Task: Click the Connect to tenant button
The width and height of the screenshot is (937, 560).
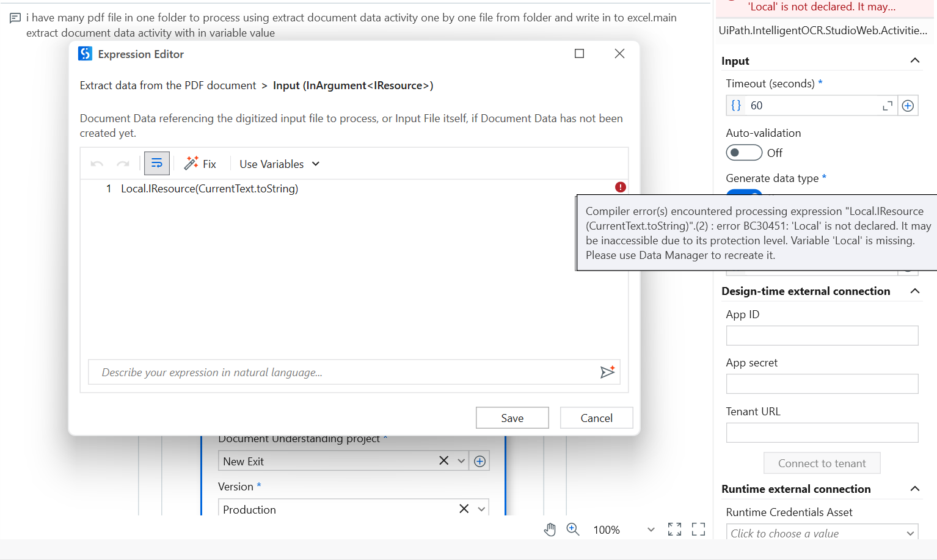Action: coord(822,463)
